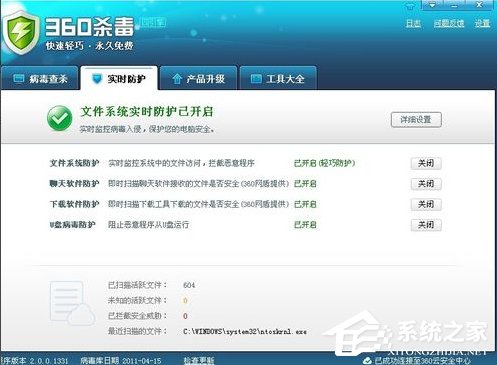The width and height of the screenshot is (497, 365).
Task: Click the recently scanned path ntoskrnl.exe
Action: (245, 332)
